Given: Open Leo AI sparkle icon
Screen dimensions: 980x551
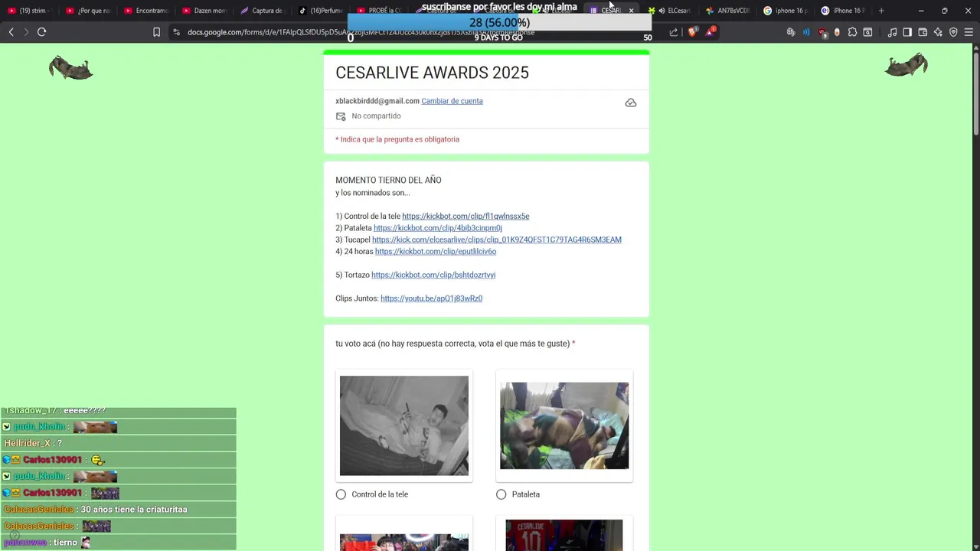Looking at the screenshot, I should pos(938,32).
